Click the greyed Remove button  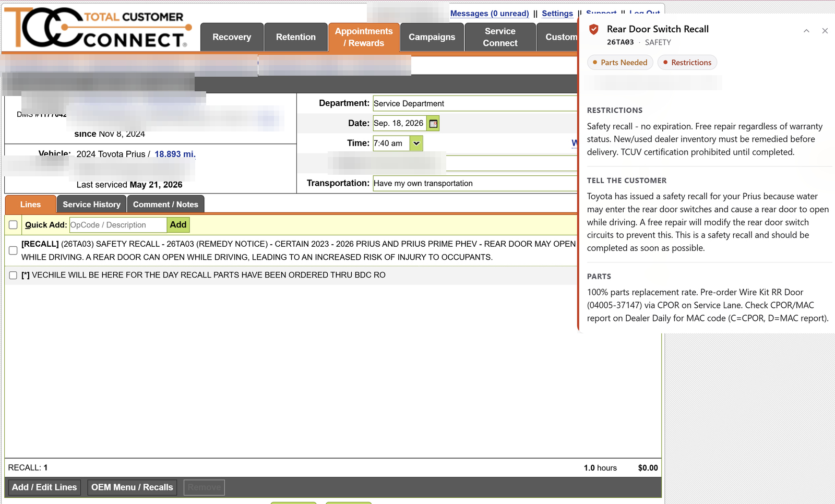(204, 487)
